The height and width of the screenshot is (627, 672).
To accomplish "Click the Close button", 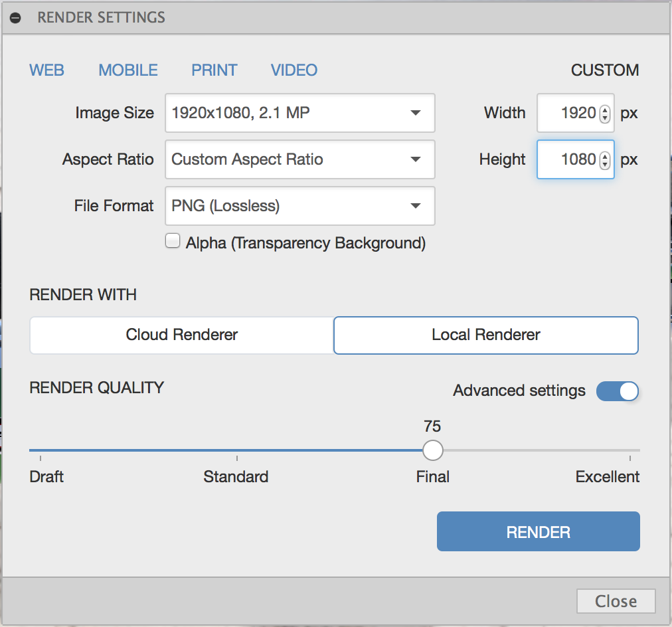I will pos(616,601).
